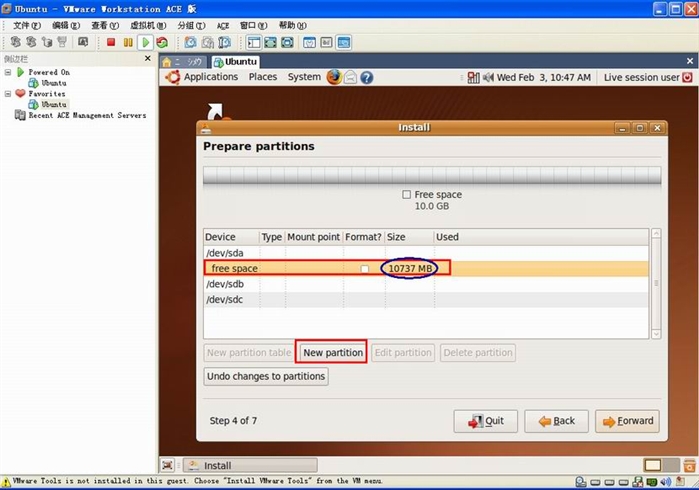Open the Ubuntu Applications menu
The height and width of the screenshot is (490, 699).
tap(211, 77)
